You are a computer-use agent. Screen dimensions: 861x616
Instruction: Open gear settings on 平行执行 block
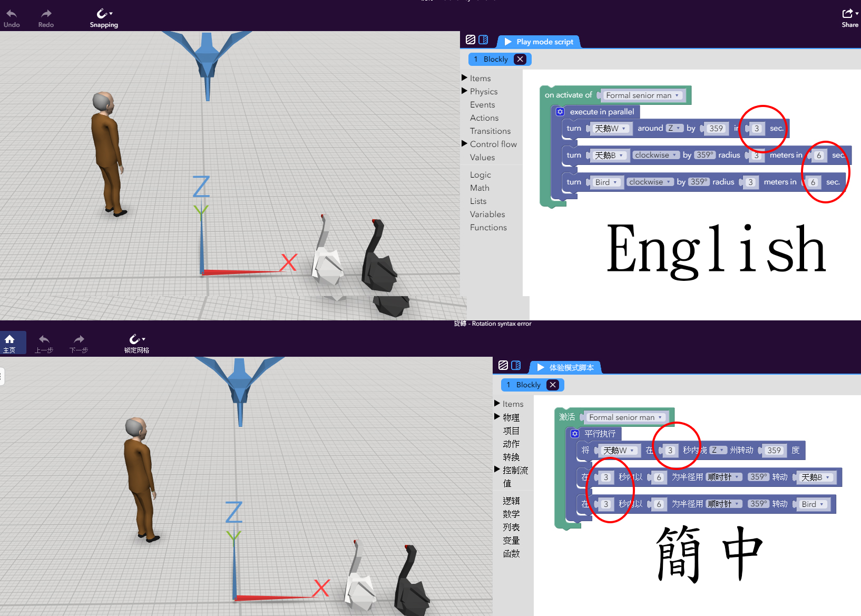(x=575, y=434)
